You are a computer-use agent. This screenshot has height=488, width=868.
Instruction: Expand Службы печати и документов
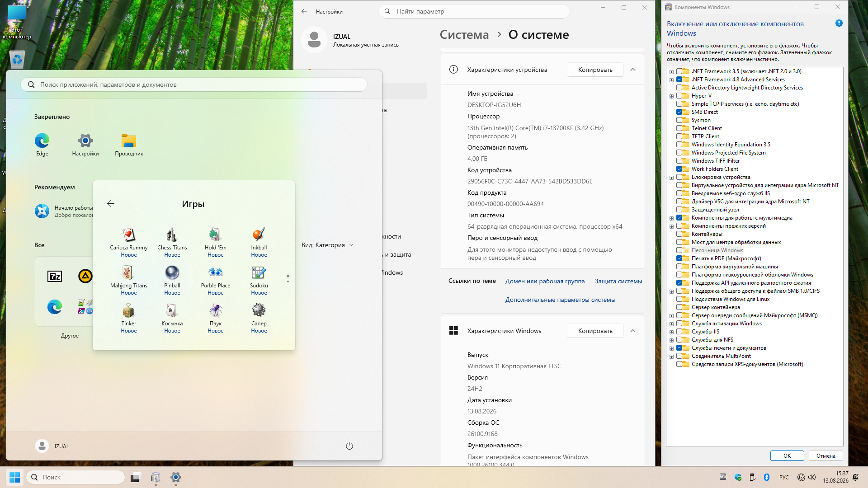[672, 348]
